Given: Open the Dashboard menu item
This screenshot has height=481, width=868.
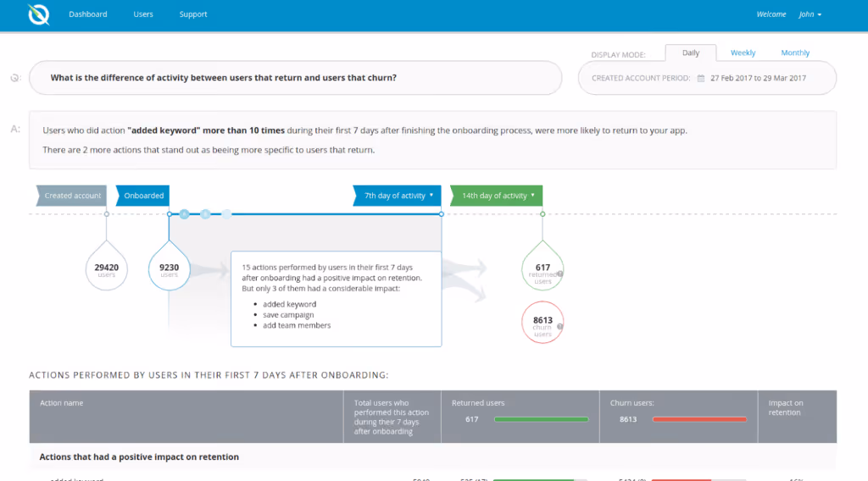Looking at the screenshot, I should pyautogui.click(x=88, y=14).
